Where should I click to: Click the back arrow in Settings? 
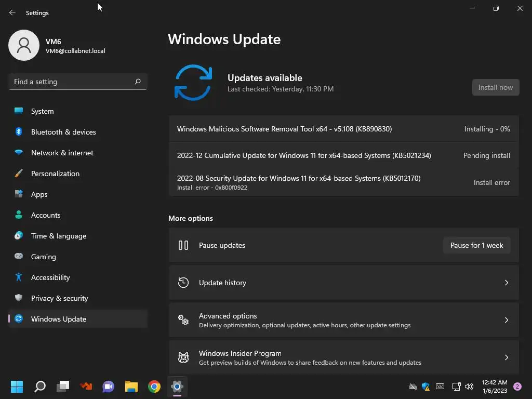(x=12, y=12)
